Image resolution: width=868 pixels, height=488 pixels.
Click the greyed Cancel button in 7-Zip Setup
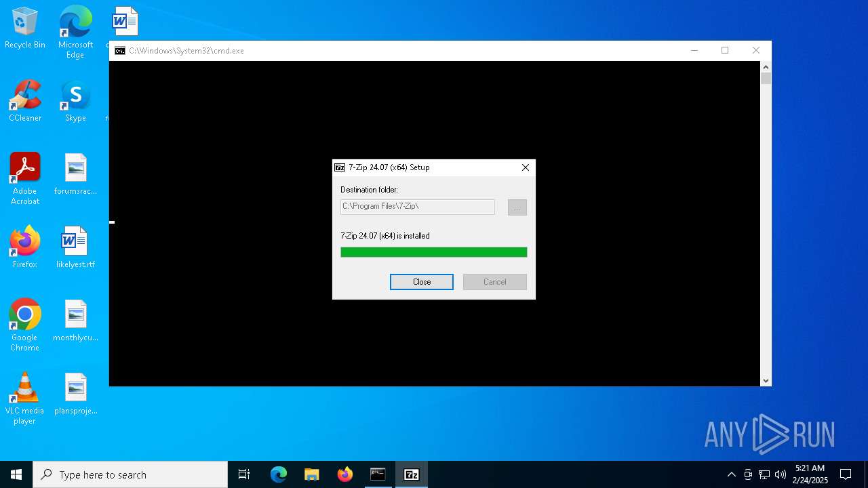[x=494, y=282]
